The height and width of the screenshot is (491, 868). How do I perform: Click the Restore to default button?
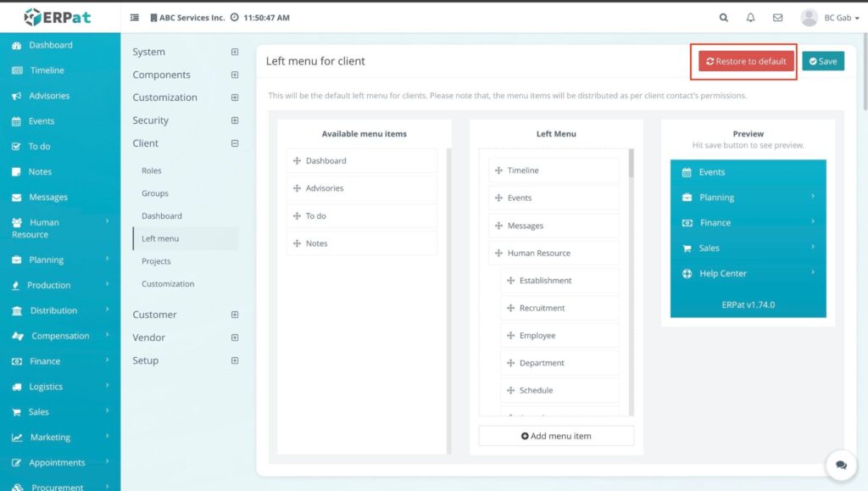[746, 61]
